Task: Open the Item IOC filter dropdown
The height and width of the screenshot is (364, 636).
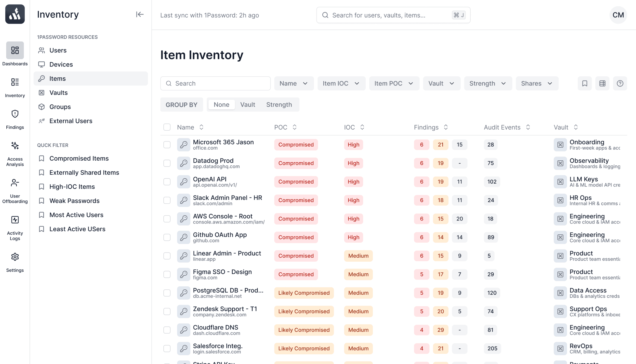Action: tap(341, 83)
